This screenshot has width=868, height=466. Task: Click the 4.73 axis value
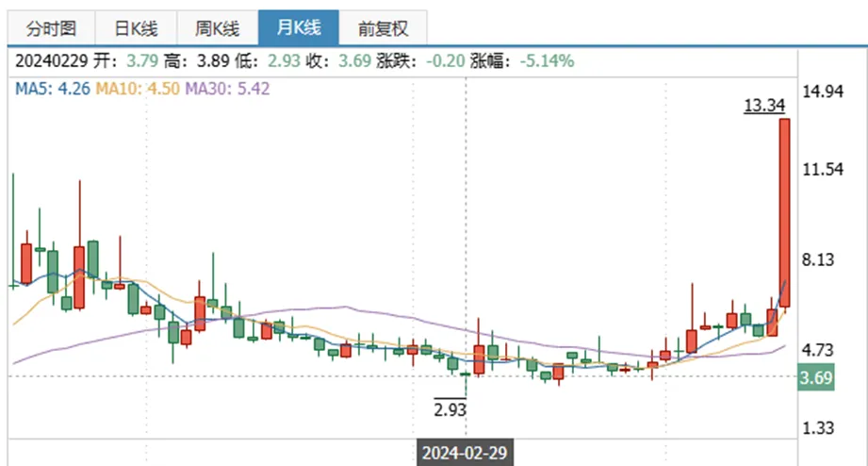click(818, 350)
